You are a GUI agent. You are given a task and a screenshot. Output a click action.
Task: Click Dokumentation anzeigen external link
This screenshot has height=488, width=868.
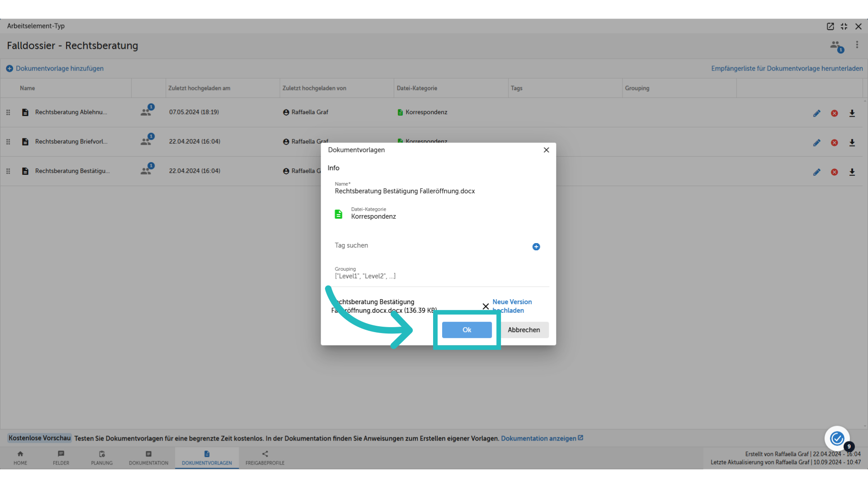coord(541,438)
